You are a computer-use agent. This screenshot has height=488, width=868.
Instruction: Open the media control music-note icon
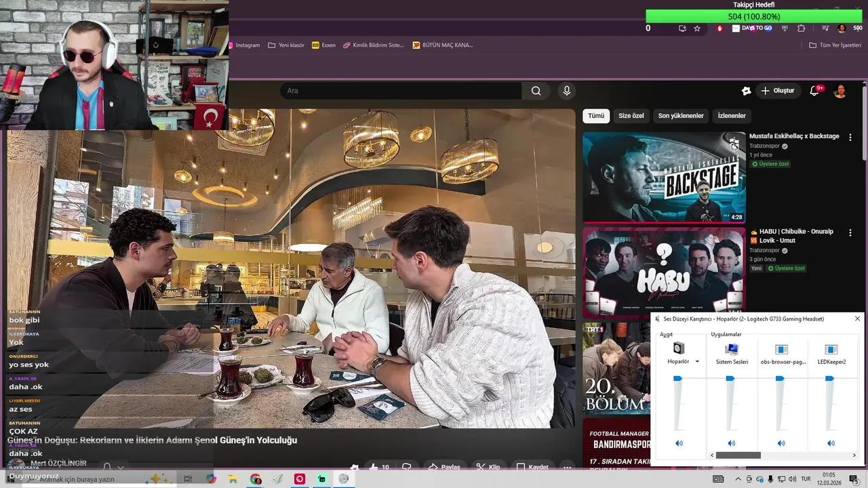(825, 28)
